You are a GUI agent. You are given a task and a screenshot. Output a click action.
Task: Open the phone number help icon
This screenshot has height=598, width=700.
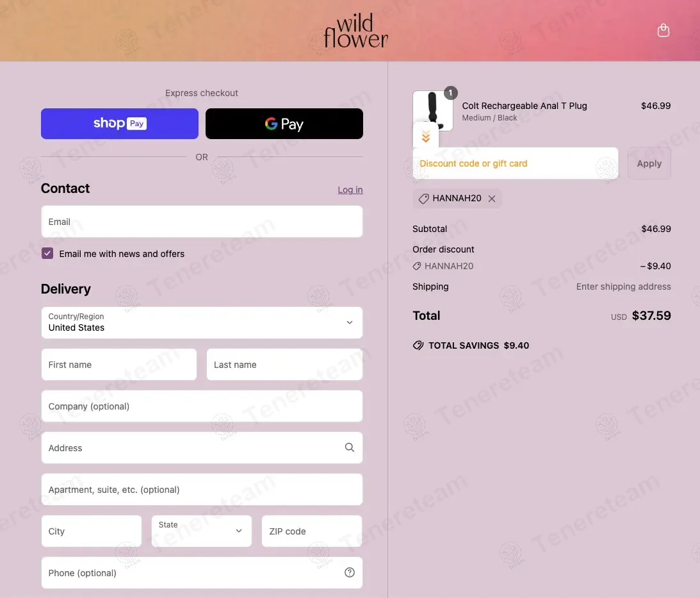coord(349,572)
